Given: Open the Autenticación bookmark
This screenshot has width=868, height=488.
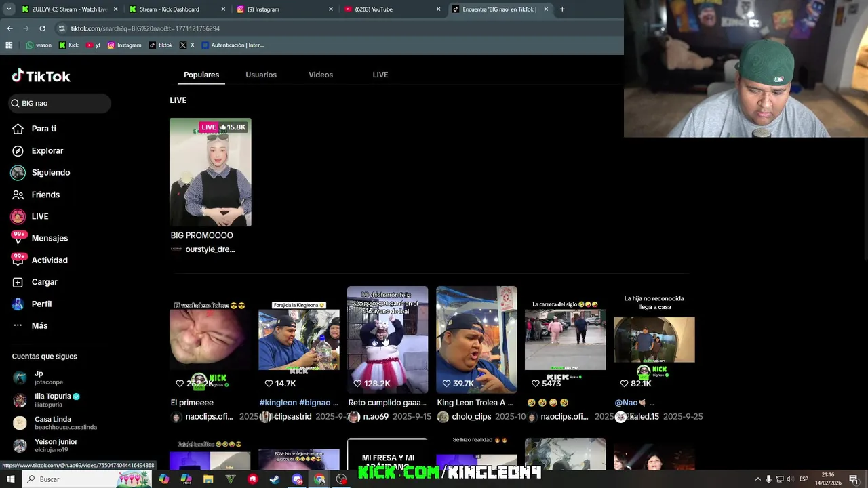Looking at the screenshot, I should pyautogui.click(x=233, y=45).
